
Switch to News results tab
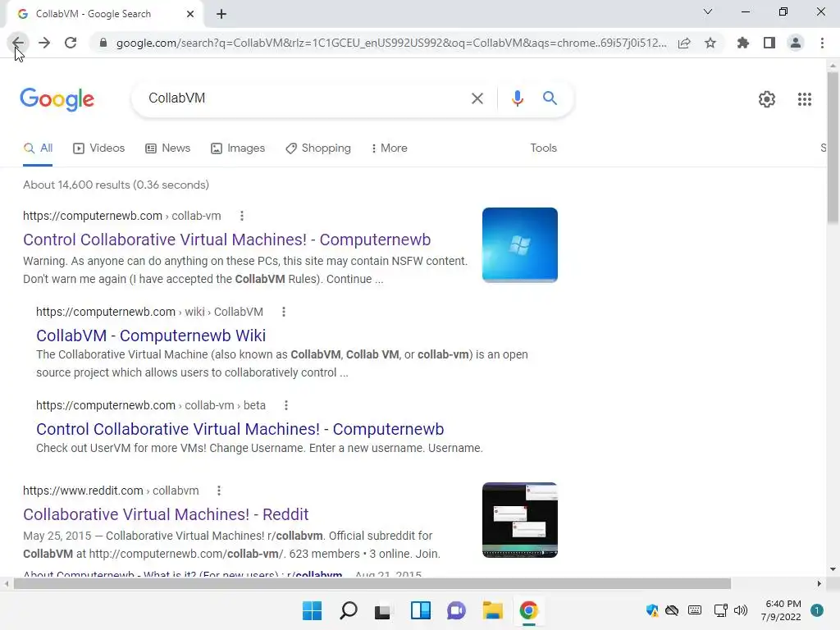168,148
